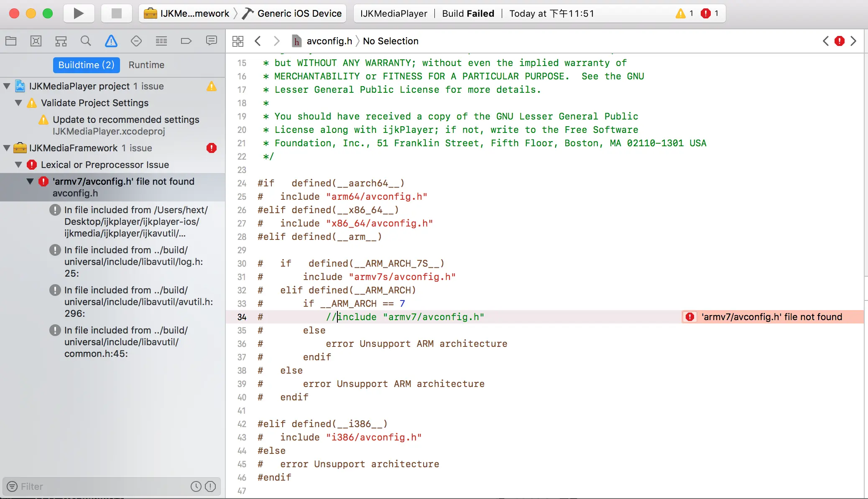
Task: Select the Find navigator magnifier icon
Action: tap(86, 41)
